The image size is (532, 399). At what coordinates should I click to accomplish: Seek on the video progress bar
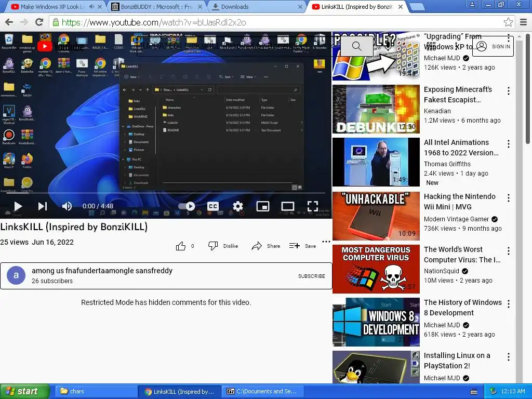[x=166, y=193]
